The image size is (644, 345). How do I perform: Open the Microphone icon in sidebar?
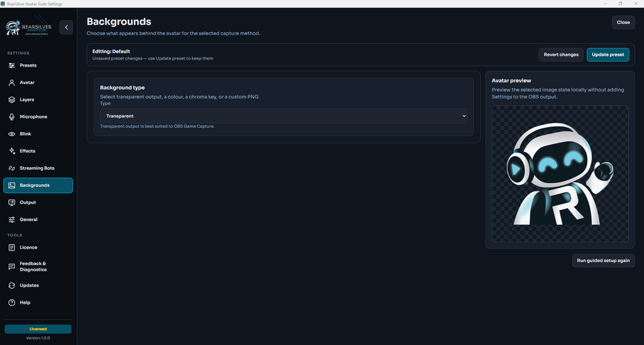click(x=11, y=117)
